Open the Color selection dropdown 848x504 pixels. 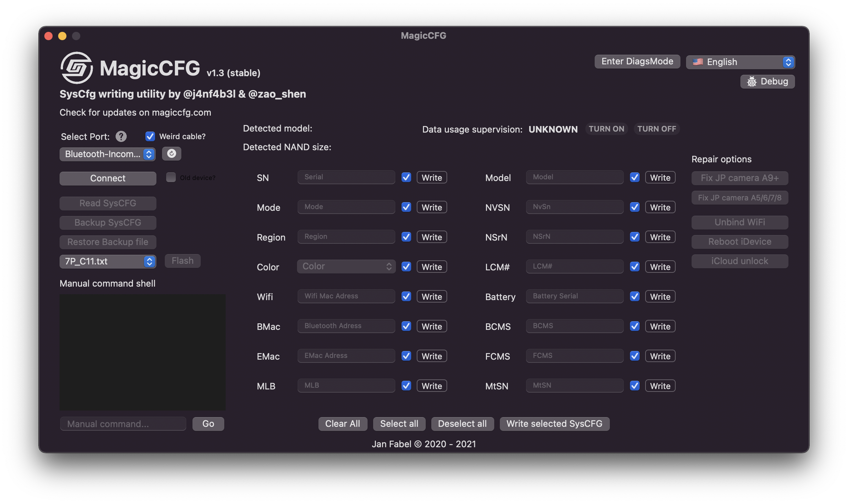346,266
